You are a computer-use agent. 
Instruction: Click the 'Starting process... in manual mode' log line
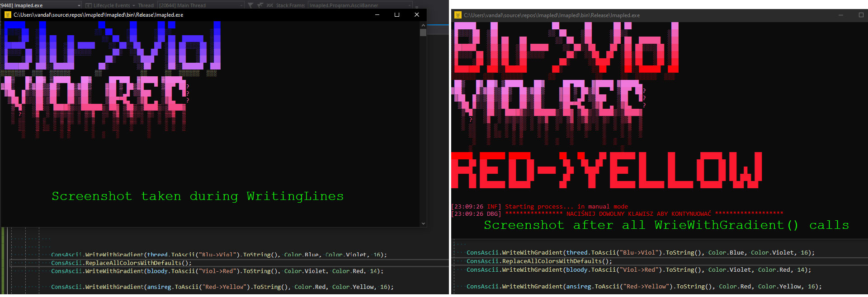(540, 207)
